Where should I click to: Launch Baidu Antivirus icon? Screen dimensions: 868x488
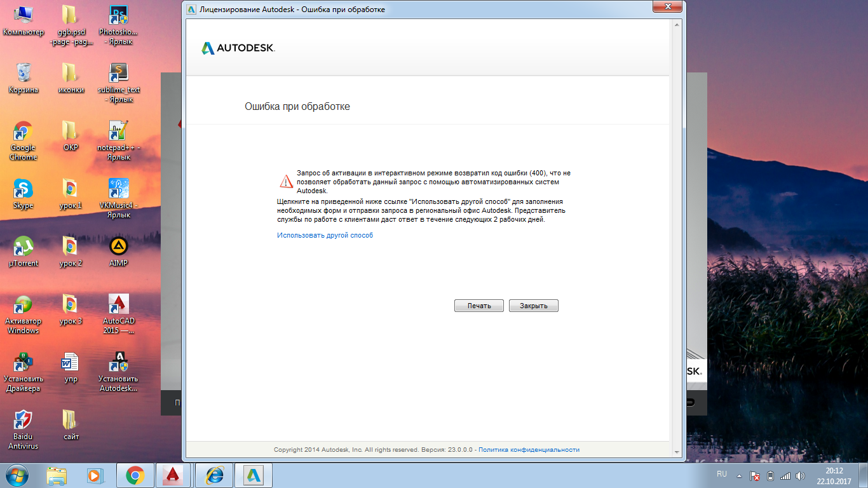pos(24,430)
